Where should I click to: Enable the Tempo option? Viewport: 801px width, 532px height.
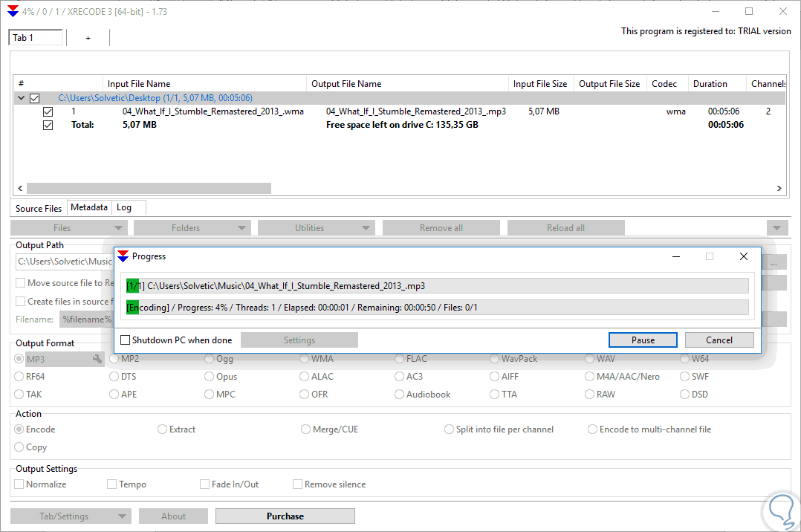112,484
